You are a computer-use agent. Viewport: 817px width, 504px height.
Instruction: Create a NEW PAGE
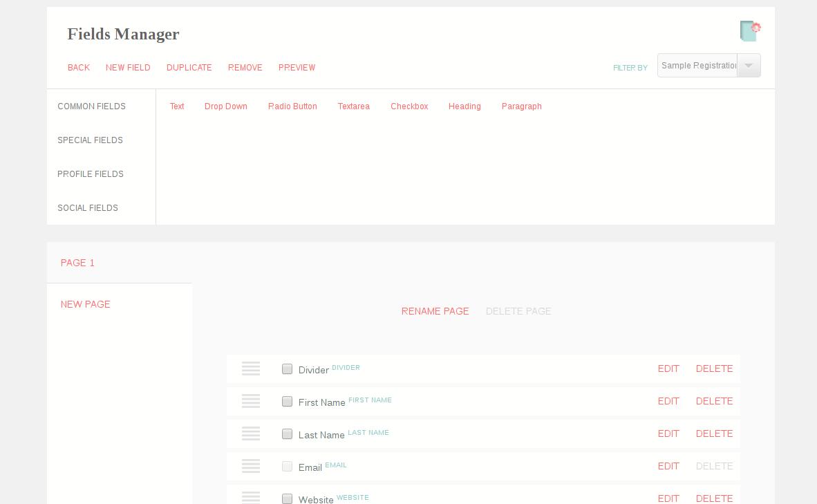[x=85, y=304]
